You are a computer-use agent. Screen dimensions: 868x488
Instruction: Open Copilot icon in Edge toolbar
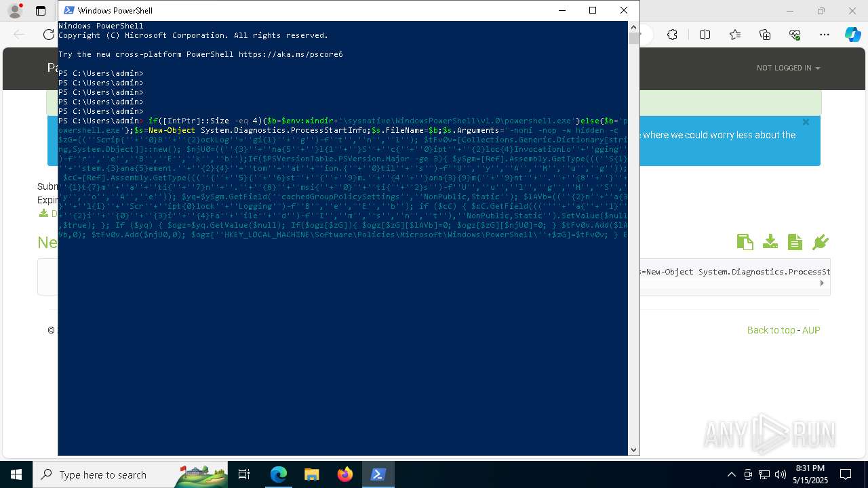852,35
